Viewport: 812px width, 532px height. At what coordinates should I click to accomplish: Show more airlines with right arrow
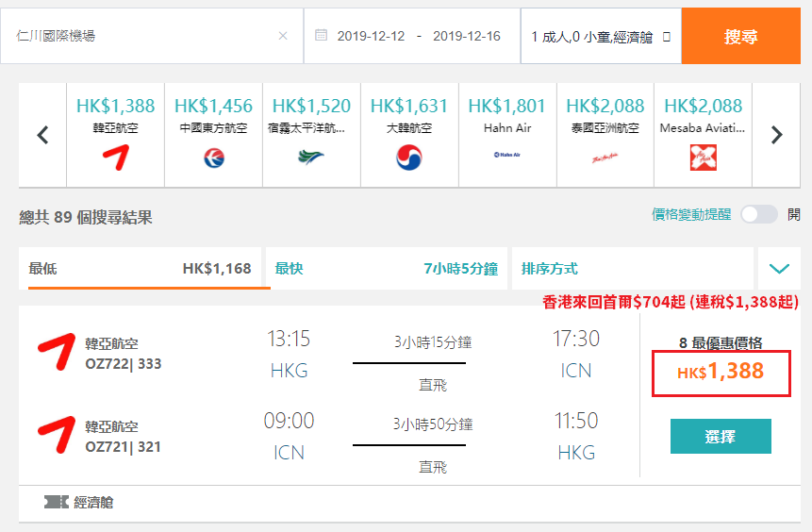[776, 135]
